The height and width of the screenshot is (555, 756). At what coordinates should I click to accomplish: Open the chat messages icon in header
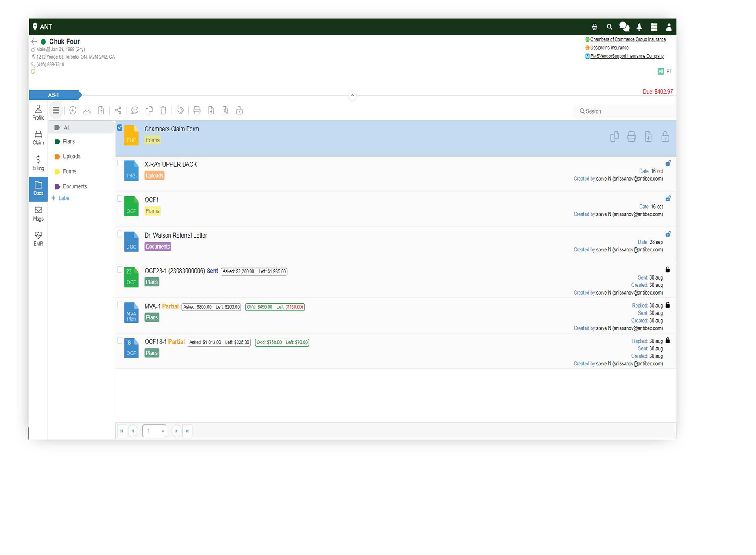tap(624, 27)
